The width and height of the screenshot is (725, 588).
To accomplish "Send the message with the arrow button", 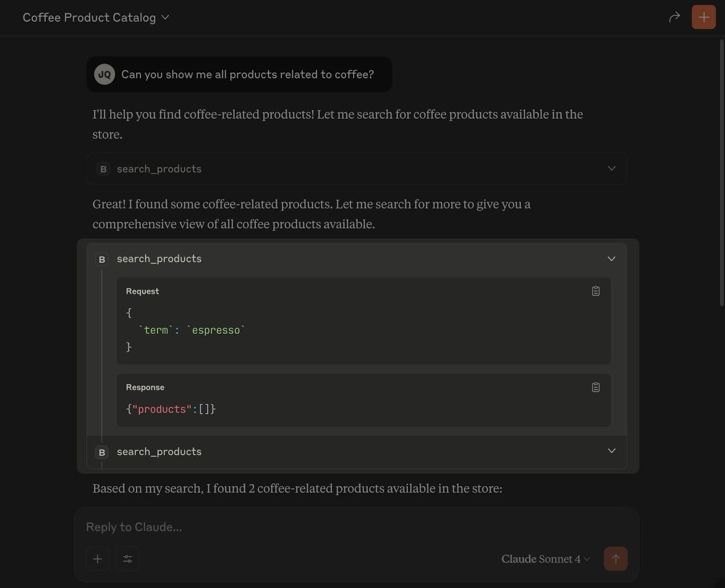I will [615, 559].
